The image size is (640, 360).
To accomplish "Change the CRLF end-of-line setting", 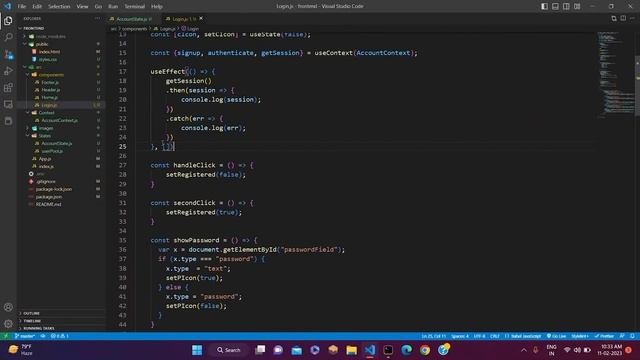I will pos(495,336).
